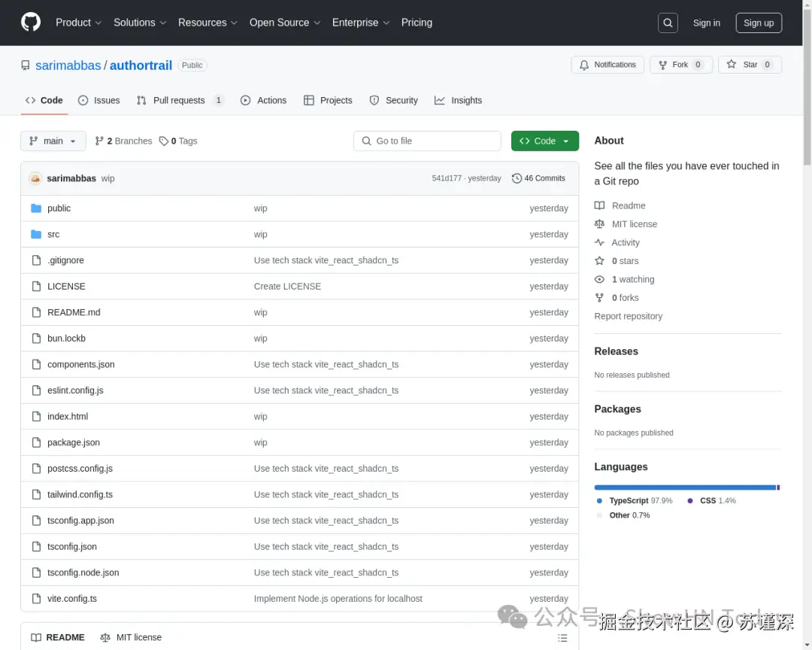The height and width of the screenshot is (650, 812).
Task: Click the branch icon beside 2 Branches
Action: click(x=99, y=141)
